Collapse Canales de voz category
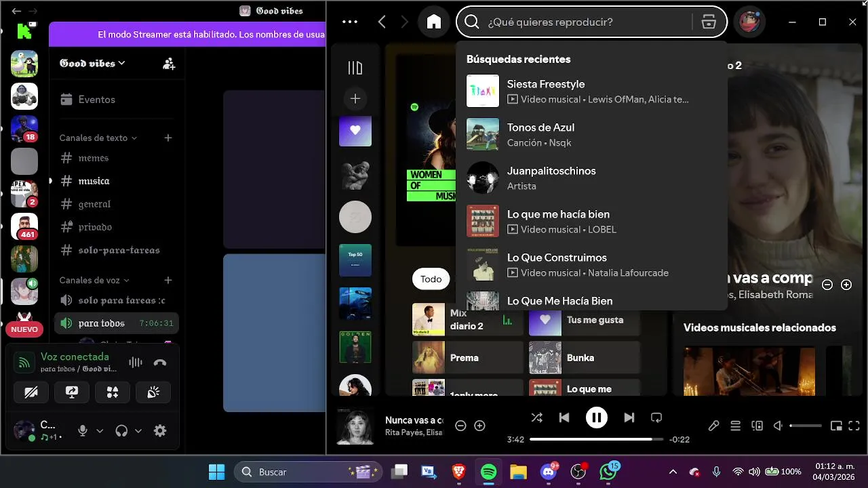 point(94,280)
